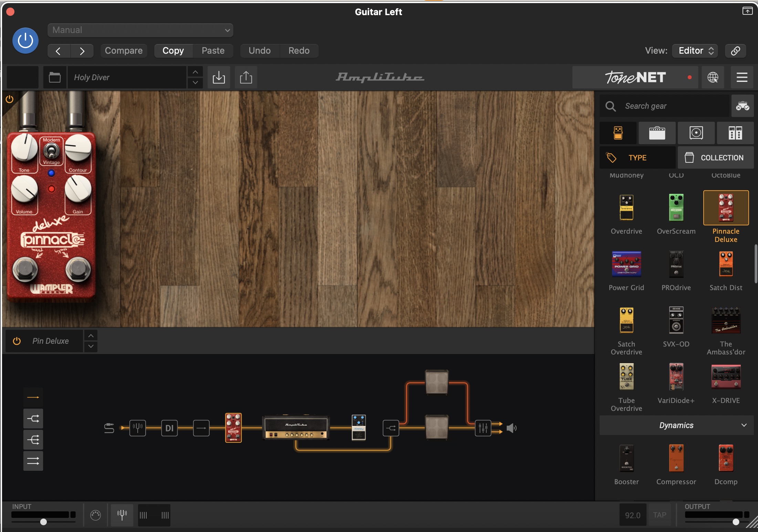Toggle the pedal boost footswitch

point(25,269)
